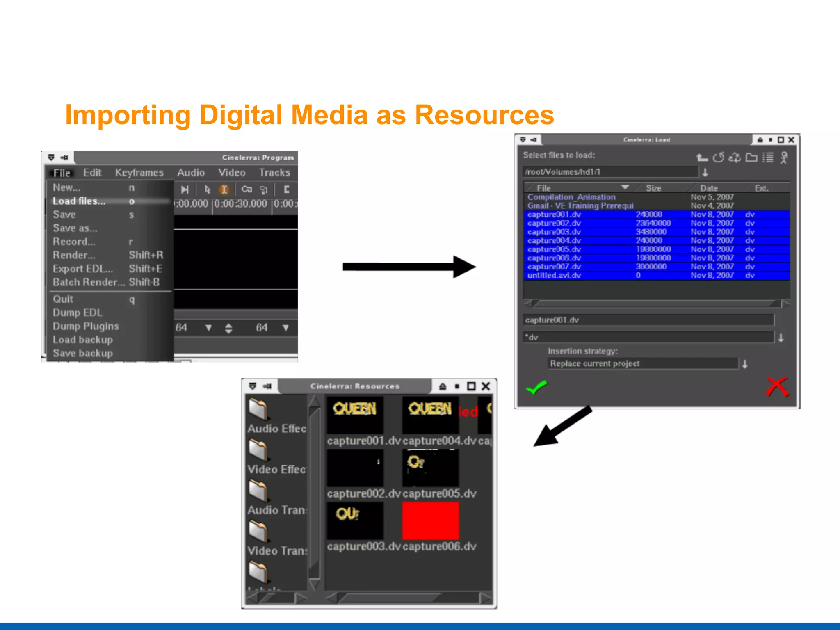Select capture007.dv in the file list
Screen dimensions: 840x630
coord(657,267)
